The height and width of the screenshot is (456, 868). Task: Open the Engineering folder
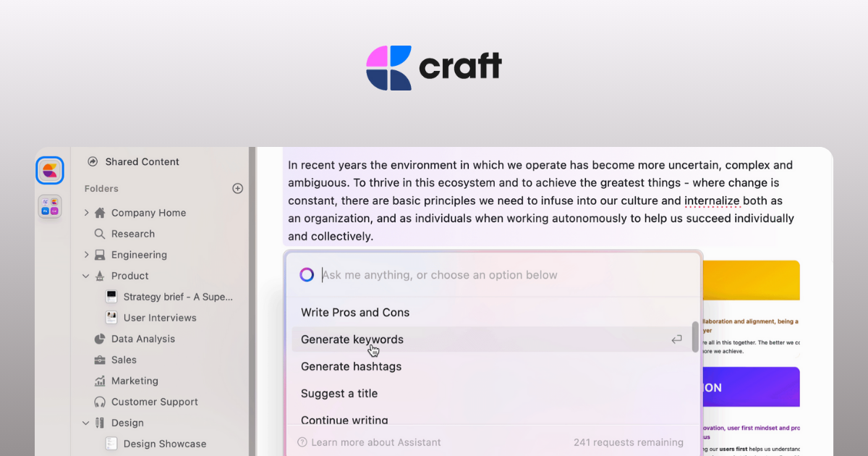[x=139, y=255]
